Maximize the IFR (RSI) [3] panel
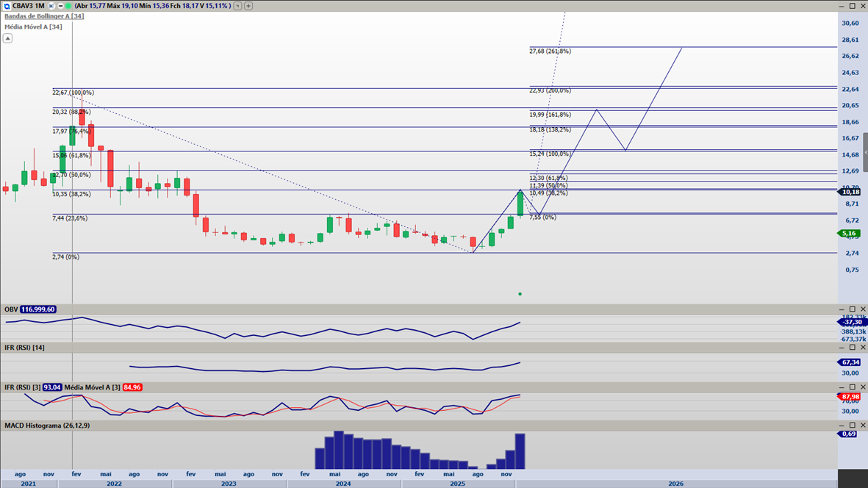 pyautogui.click(x=852, y=387)
